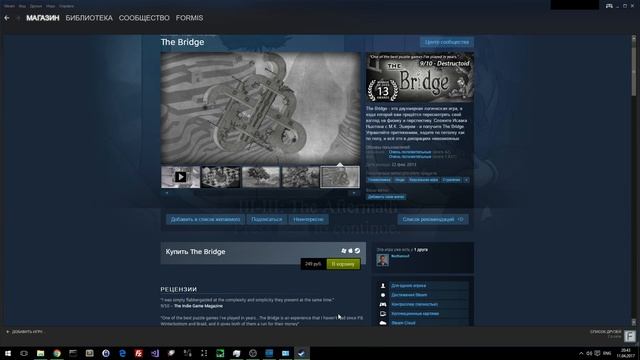640x360 pixels.
Task: Expand more tags with plus button
Action: click(x=466, y=180)
